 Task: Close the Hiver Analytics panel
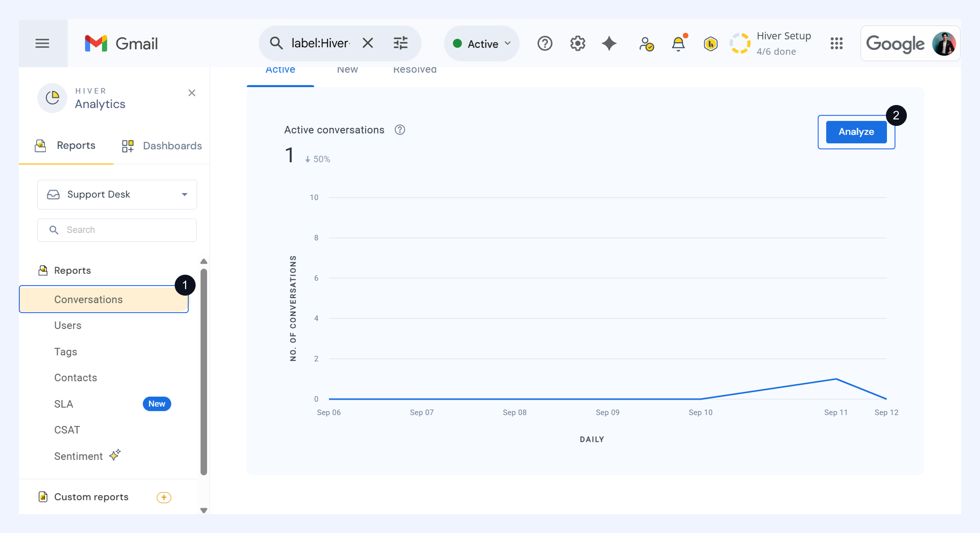[192, 93]
